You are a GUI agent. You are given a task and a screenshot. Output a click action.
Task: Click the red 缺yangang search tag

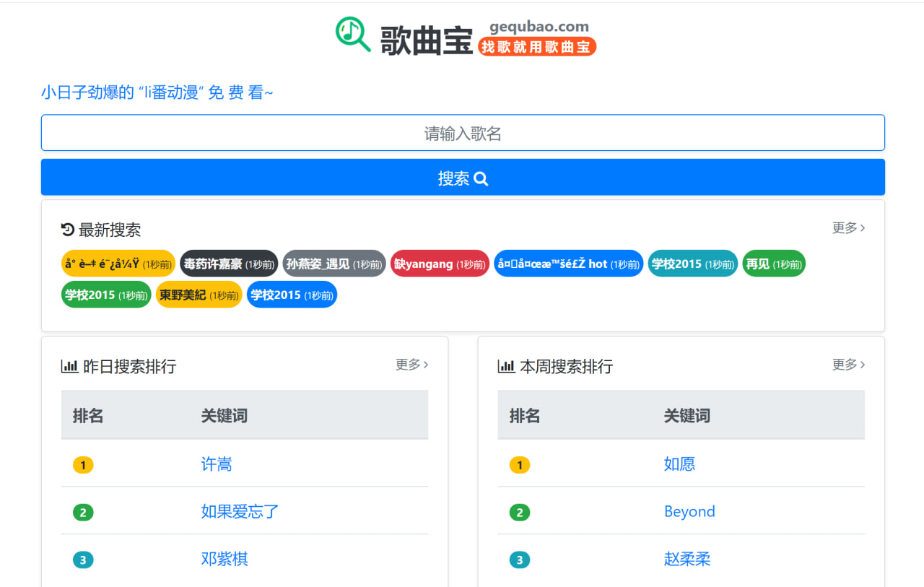click(x=439, y=264)
